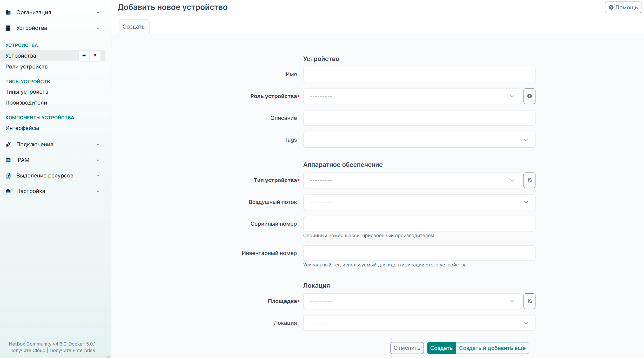The image size is (644, 358).
Task: Open the Роль устройства dropdown
Action: (x=412, y=96)
